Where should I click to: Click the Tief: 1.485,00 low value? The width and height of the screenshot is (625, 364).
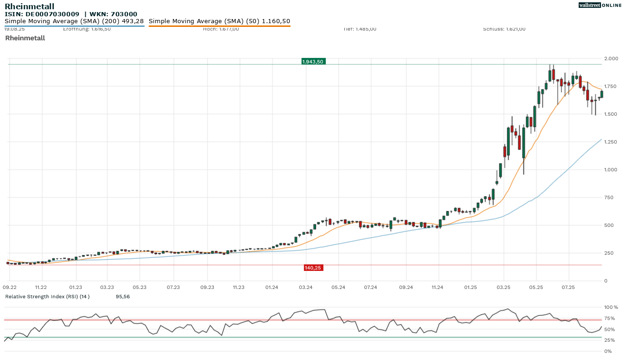pos(360,29)
